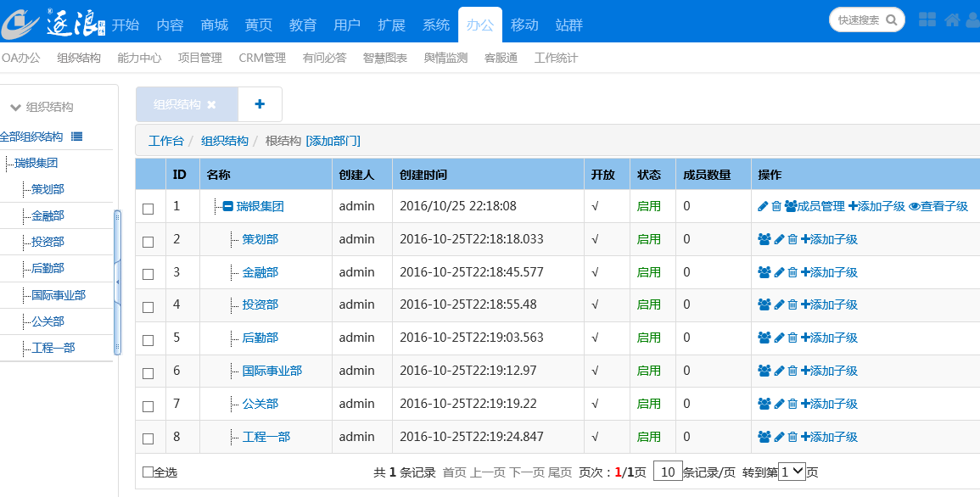The image size is (980, 497).
Task: Delete 公关部 row with trash icon
Action: click(x=792, y=404)
